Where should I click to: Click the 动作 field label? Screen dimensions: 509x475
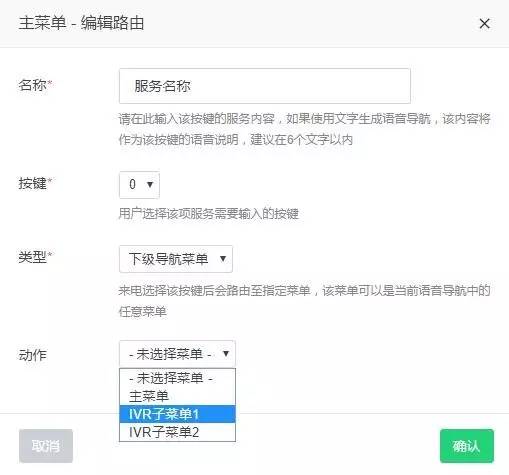tap(32, 355)
